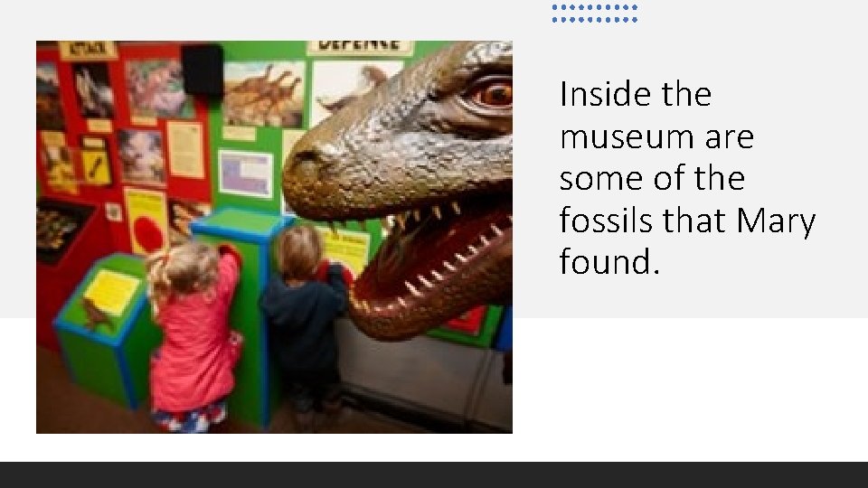
Task: Select the yellow sign on green pedestal
Action: [x=111, y=292]
